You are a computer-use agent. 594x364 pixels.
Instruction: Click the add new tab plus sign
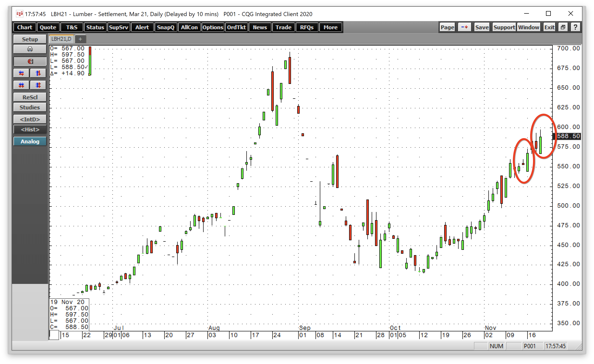point(80,39)
